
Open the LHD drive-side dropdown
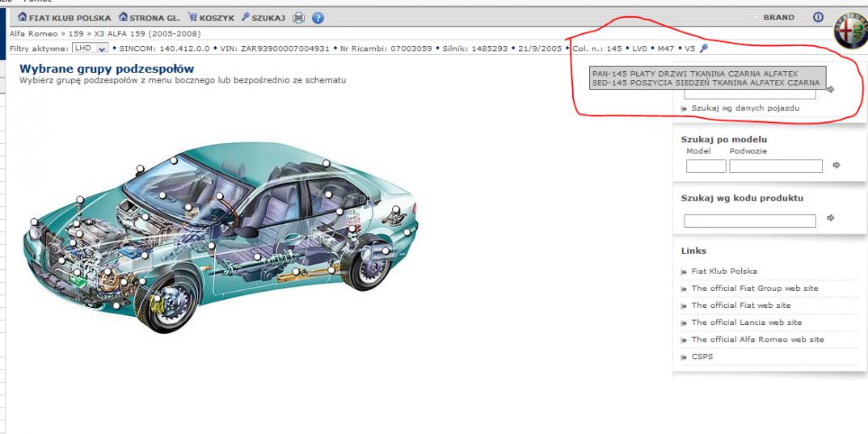(90, 48)
